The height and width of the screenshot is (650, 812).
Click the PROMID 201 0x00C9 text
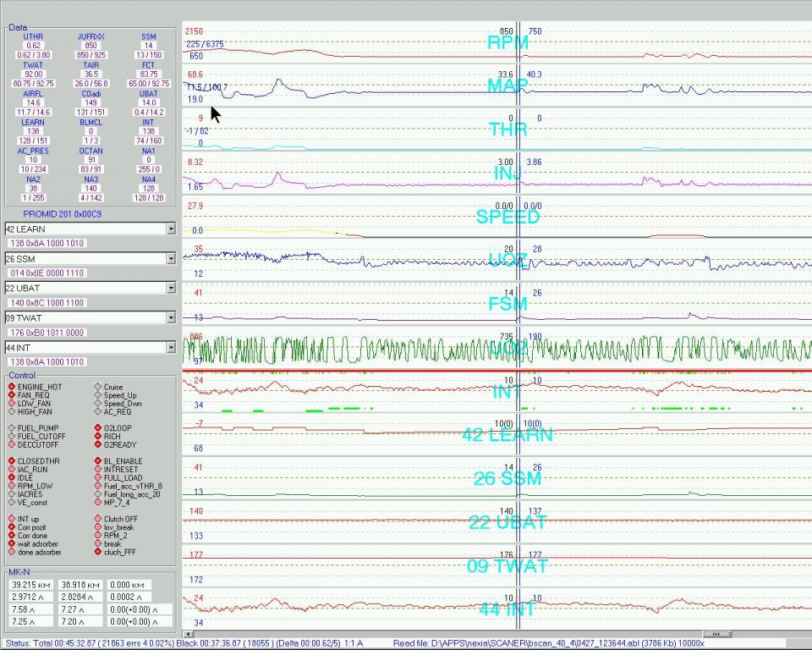[62, 215]
